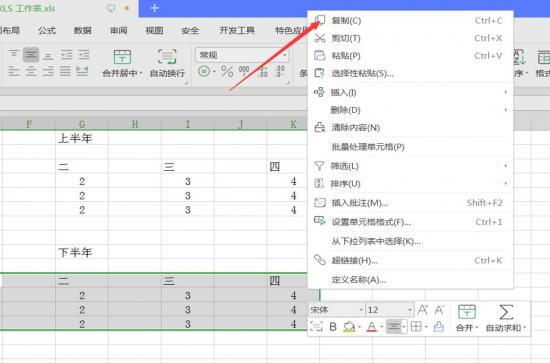Open the 审阅 ribbon tab
The width and height of the screenshot is (550, 363).
pos(119,31)
